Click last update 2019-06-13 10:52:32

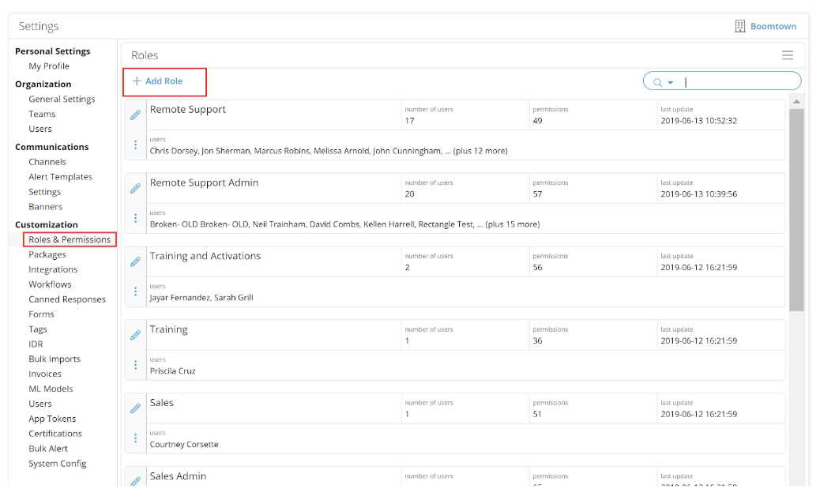698,121
